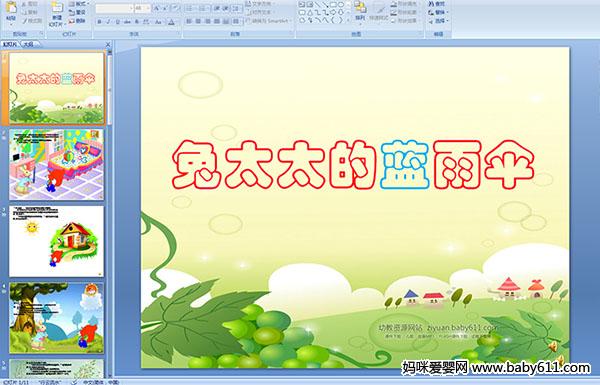
Task: Click the Increase Font Size icon
Action: (157, 8)
